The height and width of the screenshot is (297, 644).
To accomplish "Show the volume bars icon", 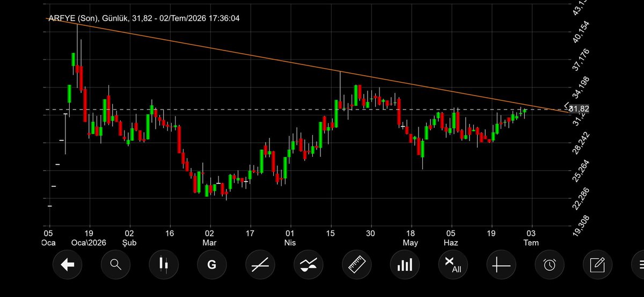I will click(x=405, y=264).
